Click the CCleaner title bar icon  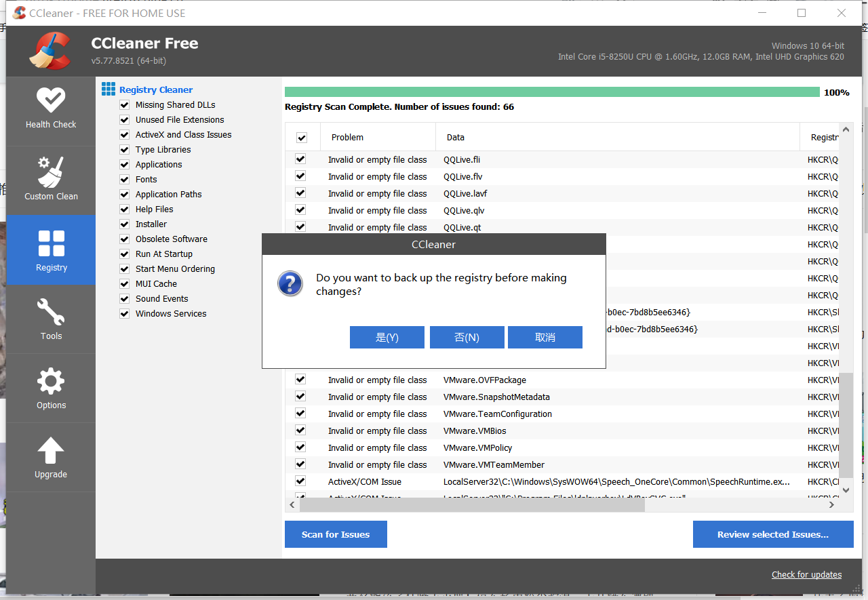click(20, 13)
